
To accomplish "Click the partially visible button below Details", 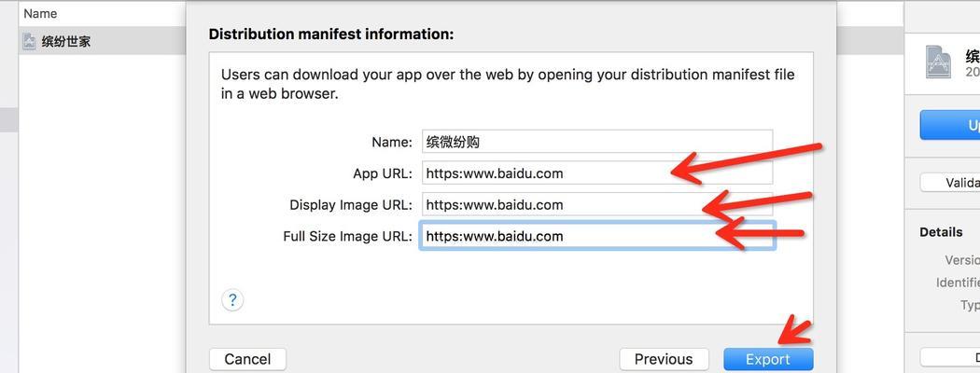I will click(x=949, y=357).
